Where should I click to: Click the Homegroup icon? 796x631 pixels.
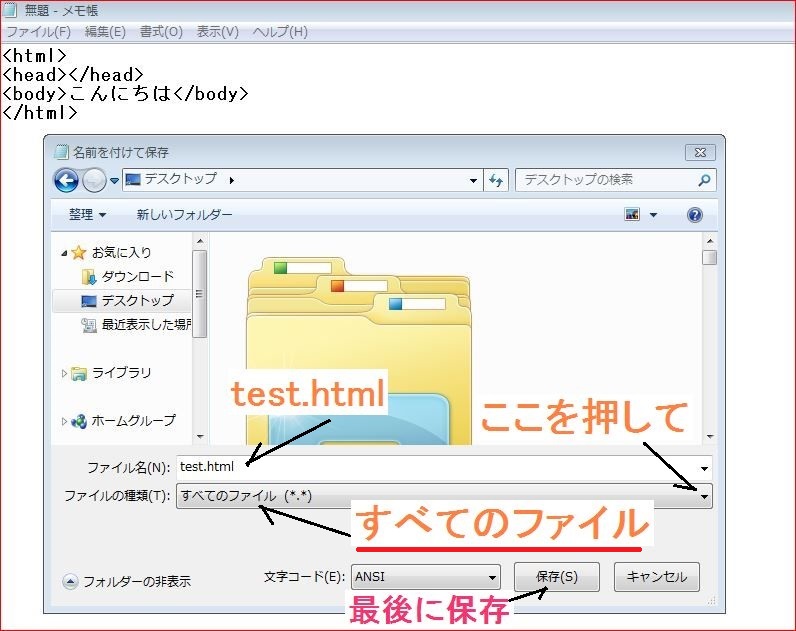click(79, 421)
